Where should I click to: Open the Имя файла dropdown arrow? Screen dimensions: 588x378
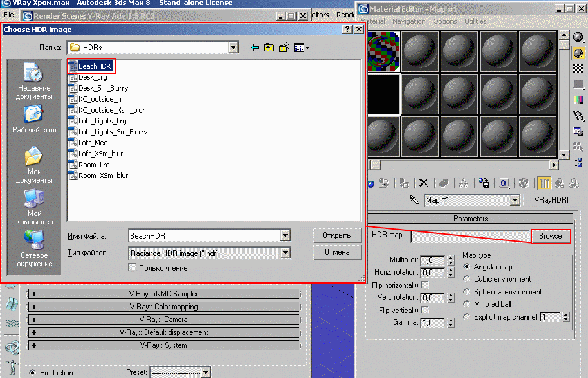286,236
